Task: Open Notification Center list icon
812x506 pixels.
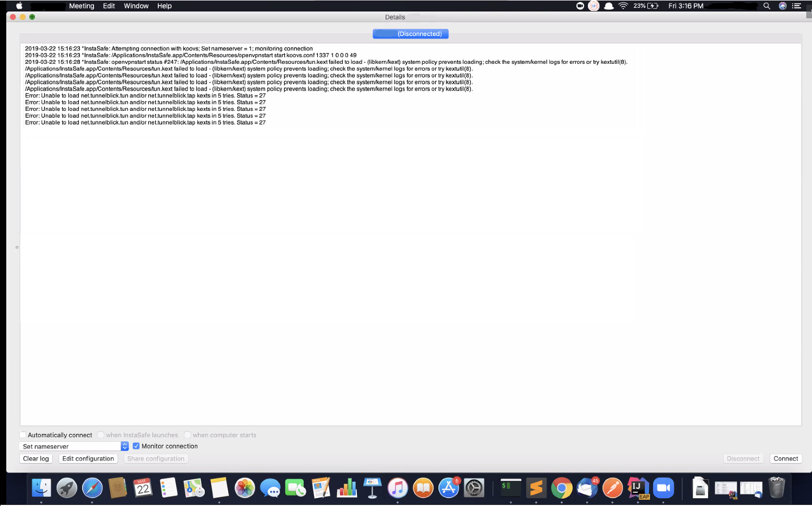Action: [797, 6]
